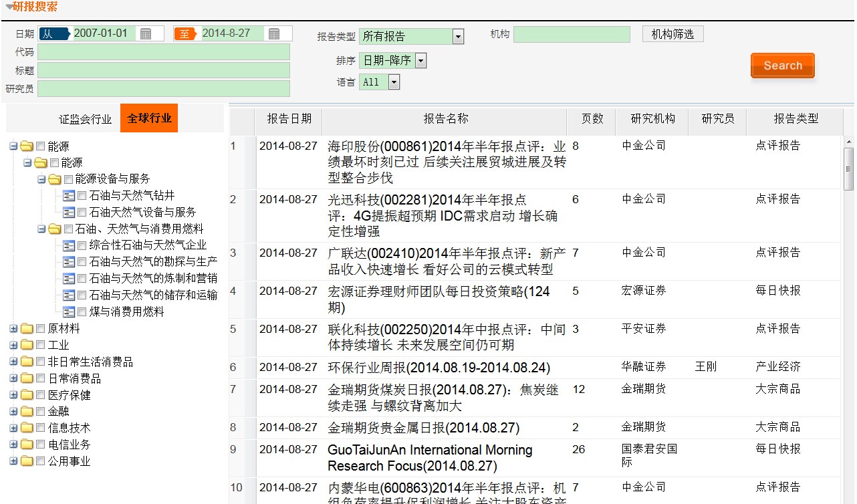Image resolution: width=857 pixels, height=504 pixels.
Task: Check the 综合性石油与天然气企业 checkbox
Action: pyautogui.click(x=82, y=245)
